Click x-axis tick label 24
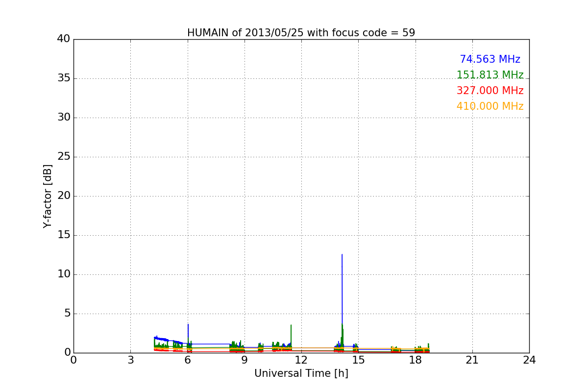 coord(529,360)
